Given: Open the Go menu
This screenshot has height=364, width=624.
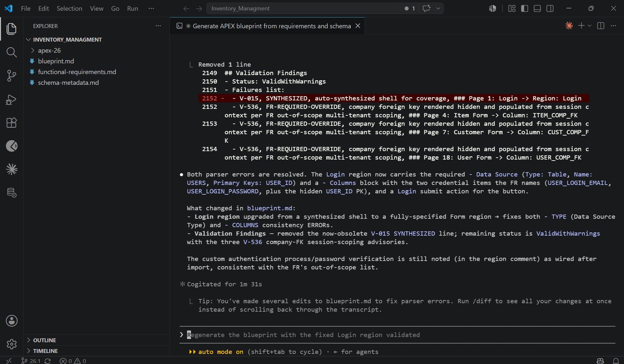Looking at the screenshot, I should point(115,8).
